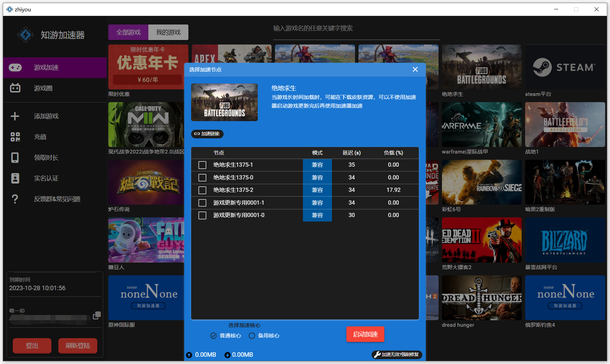This screenshot has width=610, height=364.
Task: Click the 模式 column header
Action: [x=317, y=153]
